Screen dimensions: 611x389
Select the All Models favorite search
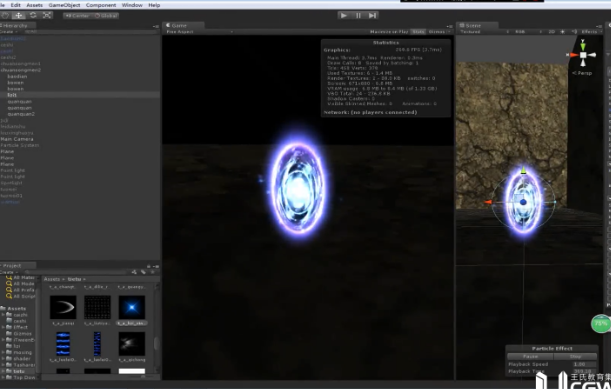(21, 284)
